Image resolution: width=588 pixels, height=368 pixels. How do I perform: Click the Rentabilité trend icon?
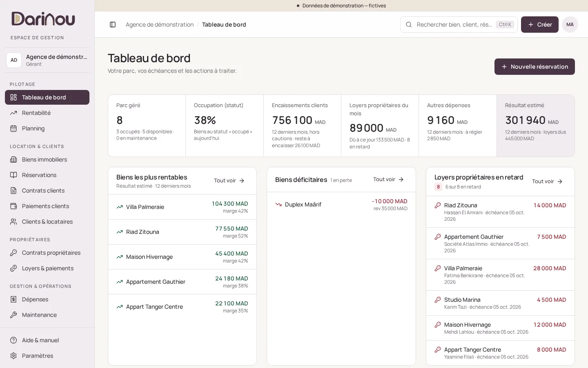pyautogui.click(x=13, y=113)
